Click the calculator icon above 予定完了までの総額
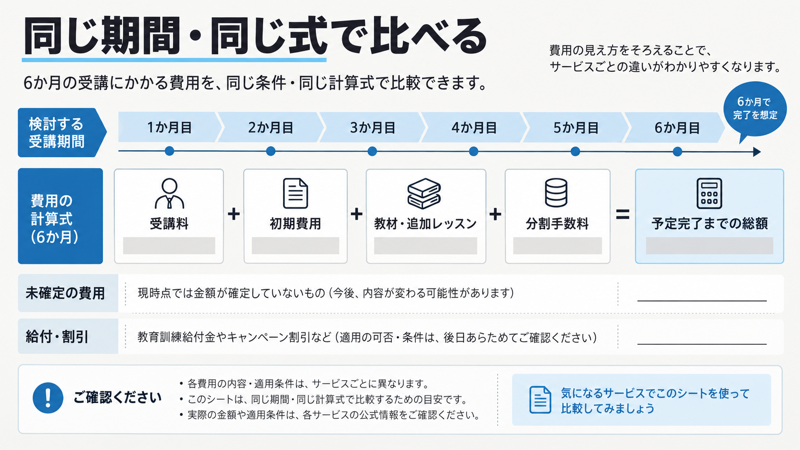This screenshot has height=450, width=800. 709,193
